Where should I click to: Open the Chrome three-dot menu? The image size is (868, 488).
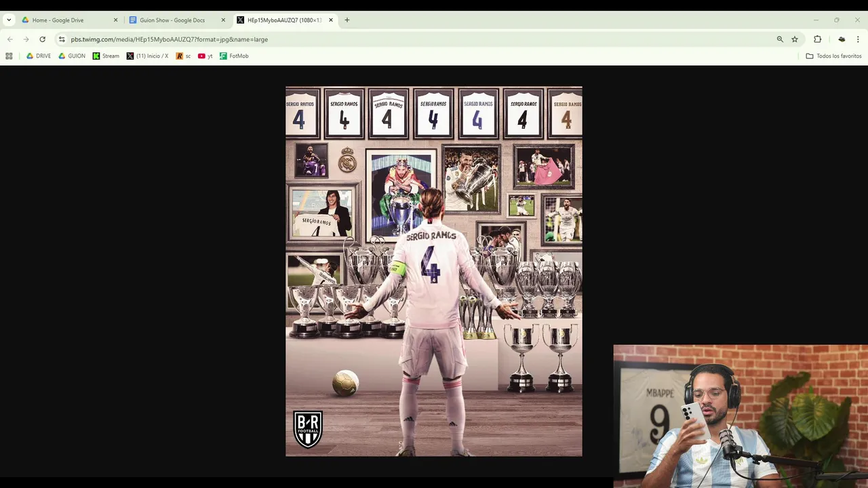coord(858,39)
